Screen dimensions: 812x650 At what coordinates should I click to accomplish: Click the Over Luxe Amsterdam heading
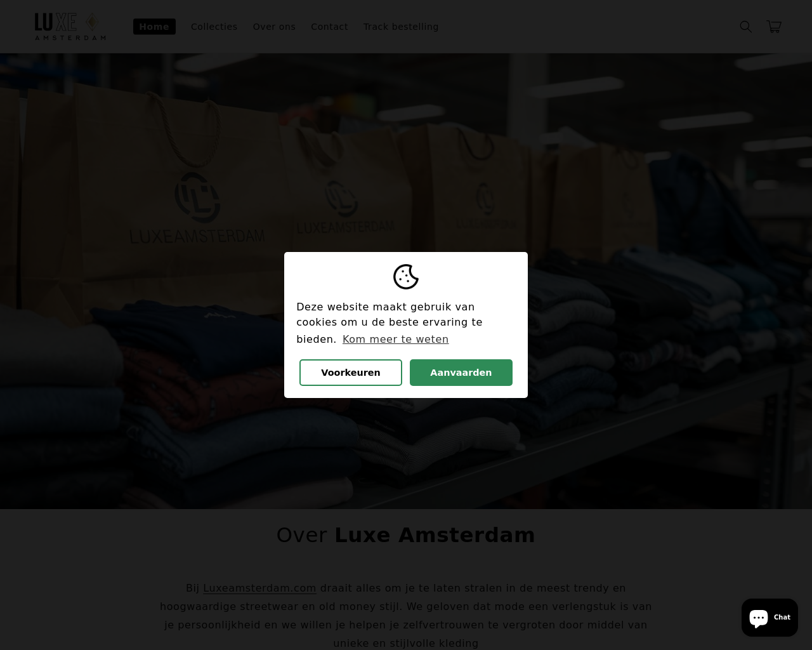coord(406,535)
